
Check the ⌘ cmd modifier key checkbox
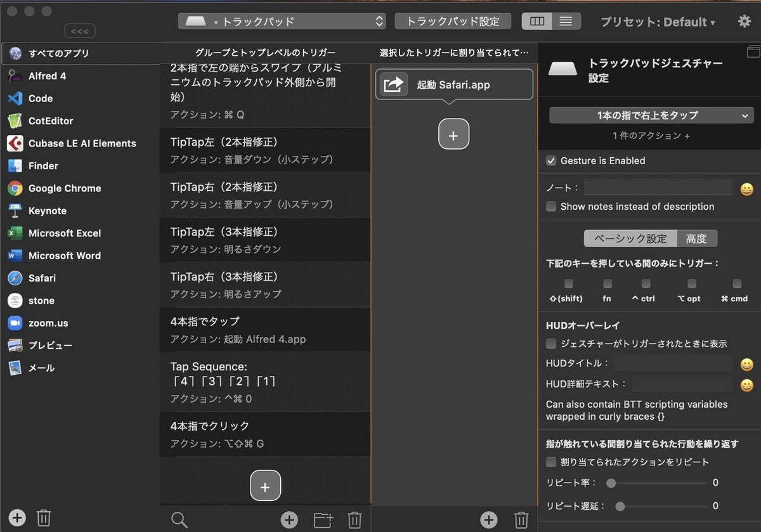click(x=736, y=284)
